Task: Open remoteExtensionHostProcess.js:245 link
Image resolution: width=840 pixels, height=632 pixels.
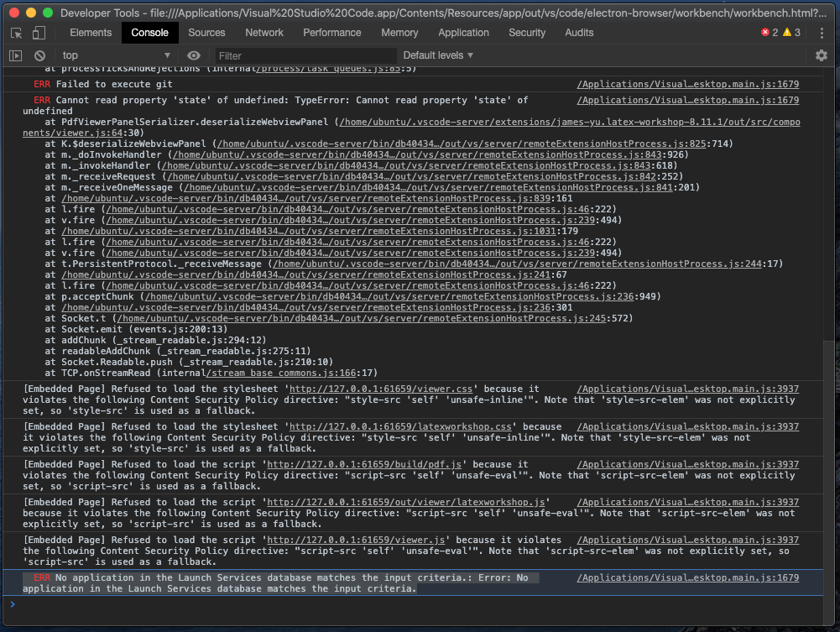Action: (362, 318)
